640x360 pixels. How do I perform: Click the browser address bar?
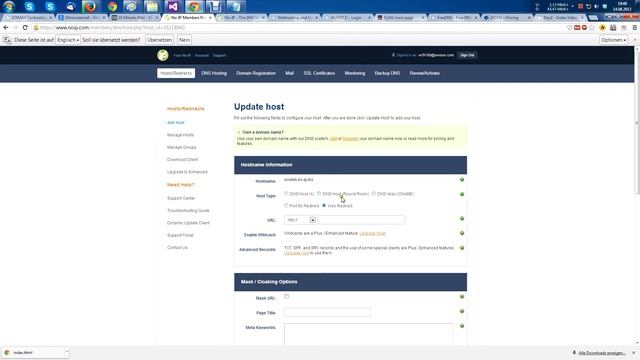(300, 27)
